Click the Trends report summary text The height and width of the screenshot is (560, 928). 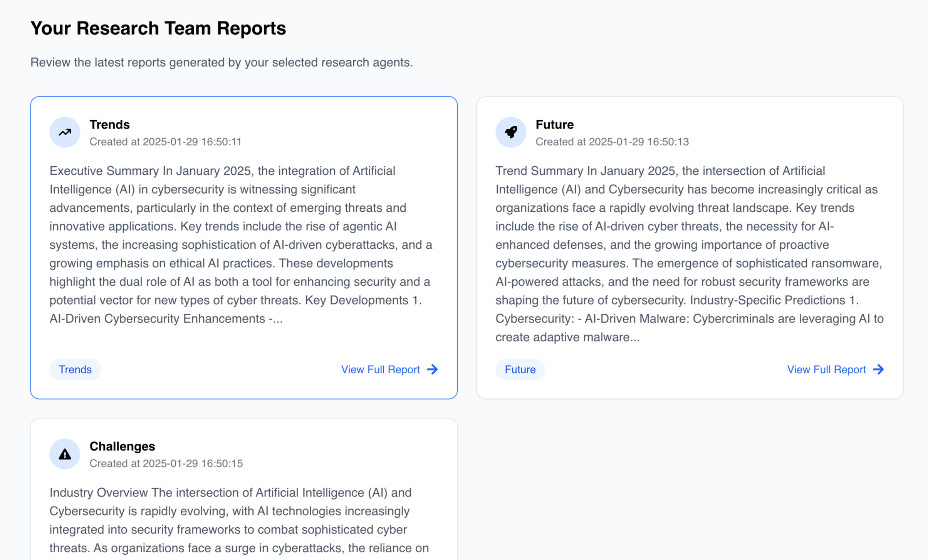pyautogui.click(x=241, y=245)
